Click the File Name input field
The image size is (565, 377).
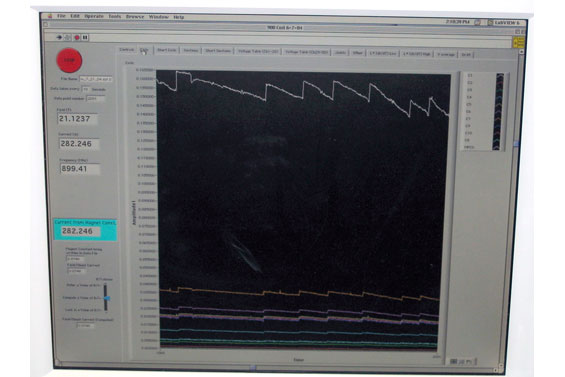[95, 79]
